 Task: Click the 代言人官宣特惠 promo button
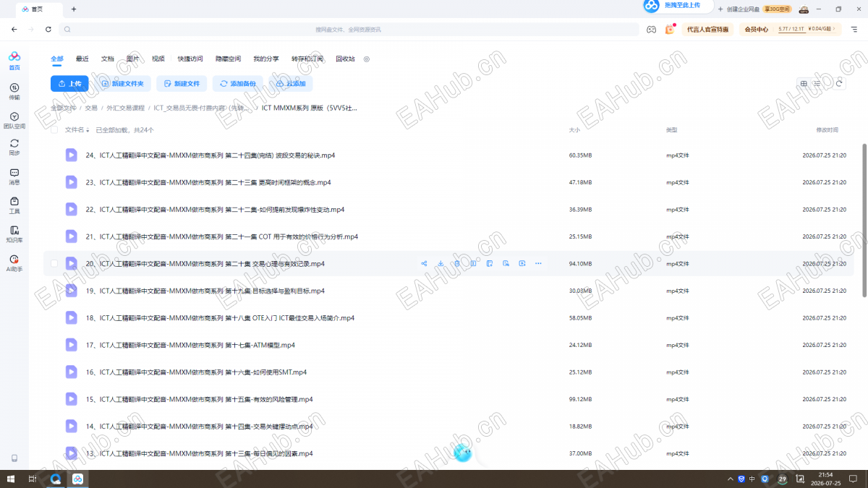tap(707, 29)
